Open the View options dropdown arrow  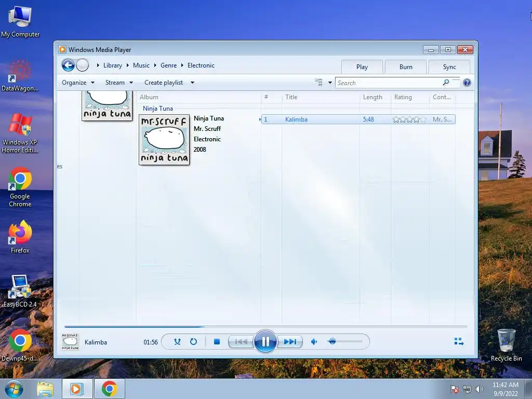(330, 83)
